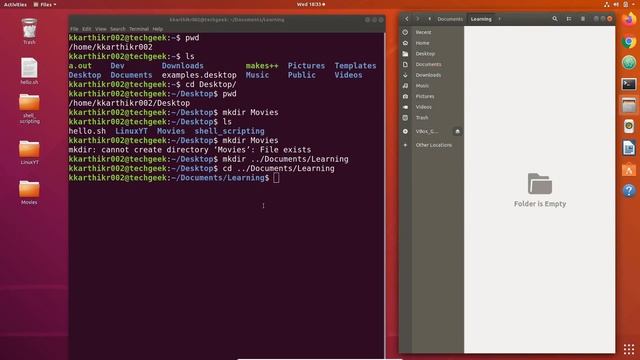Select the shell_scripting folder on desktop
640x360 pixels.
tap(29, 109)
